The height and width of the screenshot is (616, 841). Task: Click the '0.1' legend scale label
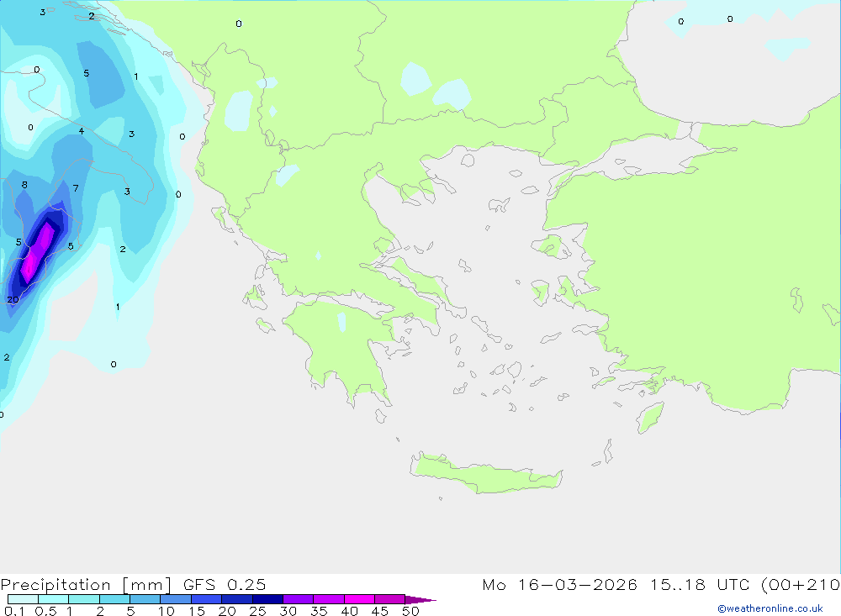(14, 611)
